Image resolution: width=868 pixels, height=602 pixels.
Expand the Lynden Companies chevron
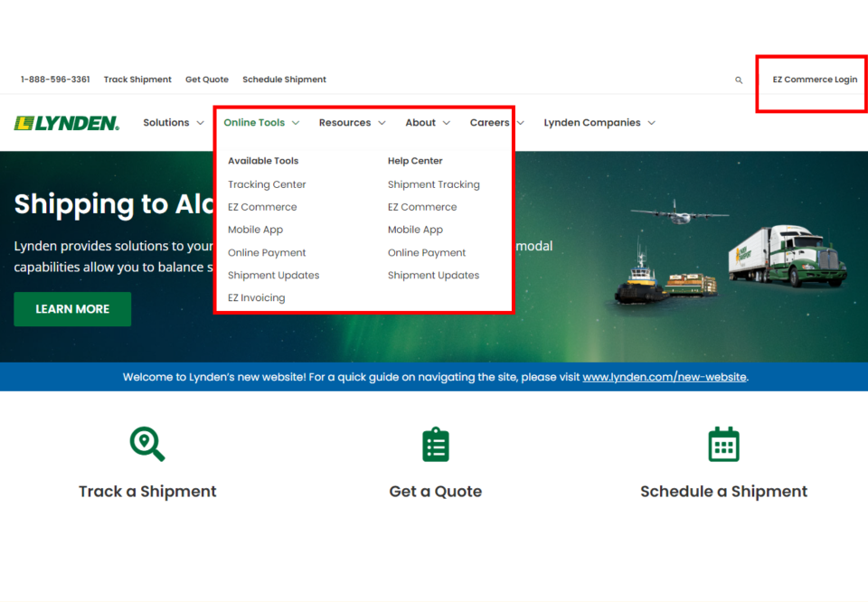652,123
